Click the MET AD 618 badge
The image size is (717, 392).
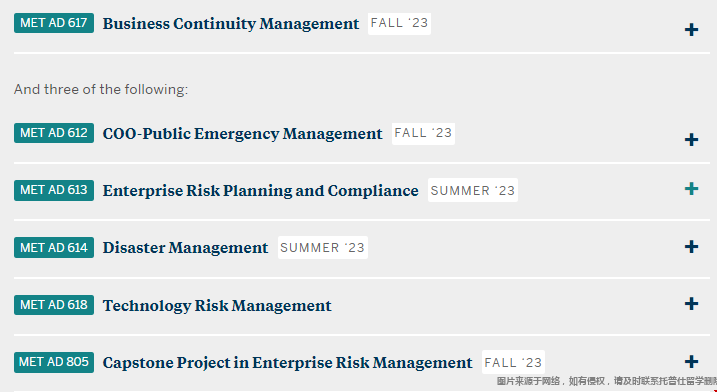(54, 305)
